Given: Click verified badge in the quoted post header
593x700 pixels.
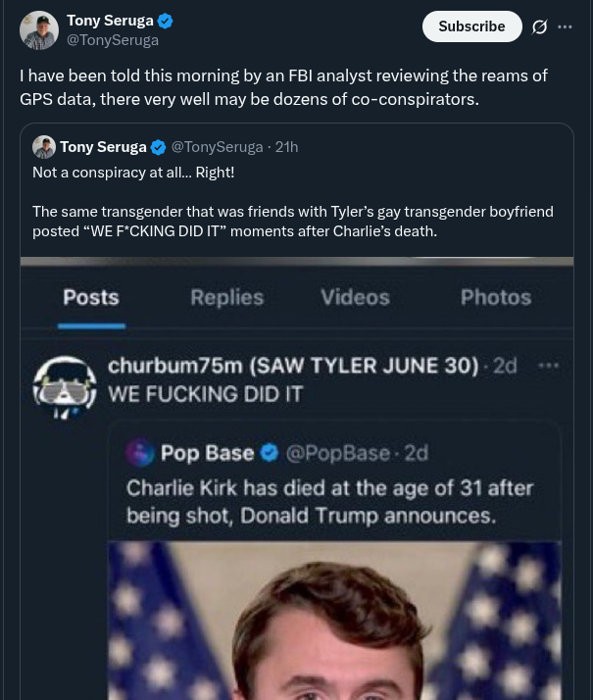Looking at the screenshot, I should [x=158, y=147].
